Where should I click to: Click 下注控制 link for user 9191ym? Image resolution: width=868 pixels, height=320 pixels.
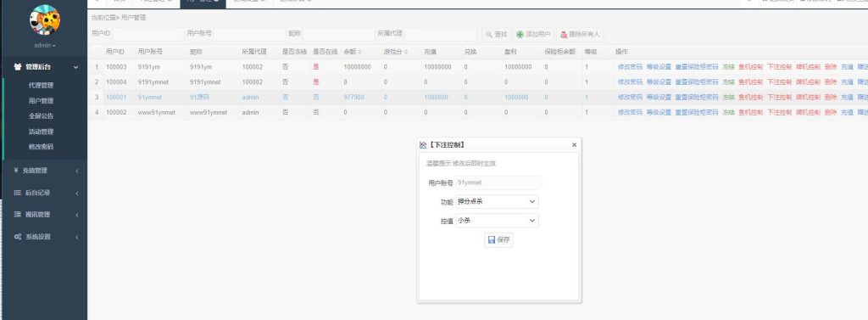pos(780,67)
